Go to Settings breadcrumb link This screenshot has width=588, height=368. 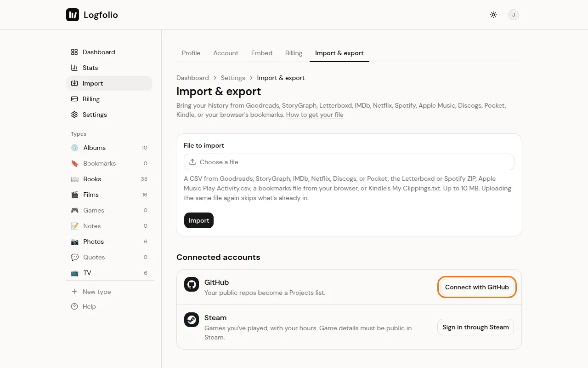pyautogui.click(x=233, y=78)
